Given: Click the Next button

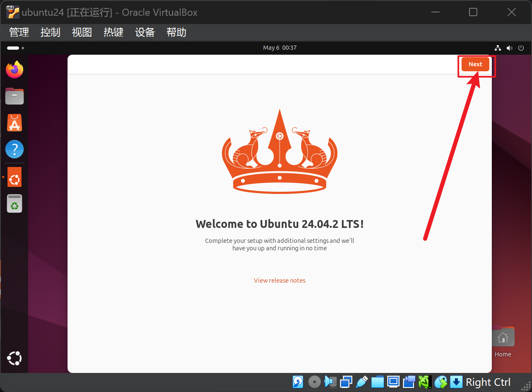Looking at the screenshot, I should coord(475,64).
